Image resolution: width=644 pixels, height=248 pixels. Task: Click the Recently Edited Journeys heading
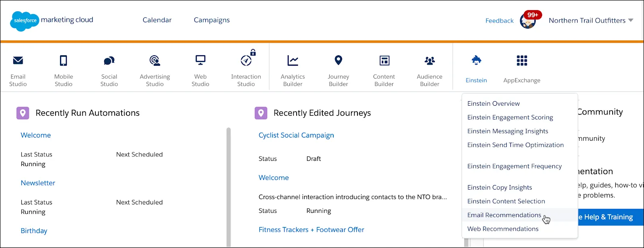click(322, 113)
